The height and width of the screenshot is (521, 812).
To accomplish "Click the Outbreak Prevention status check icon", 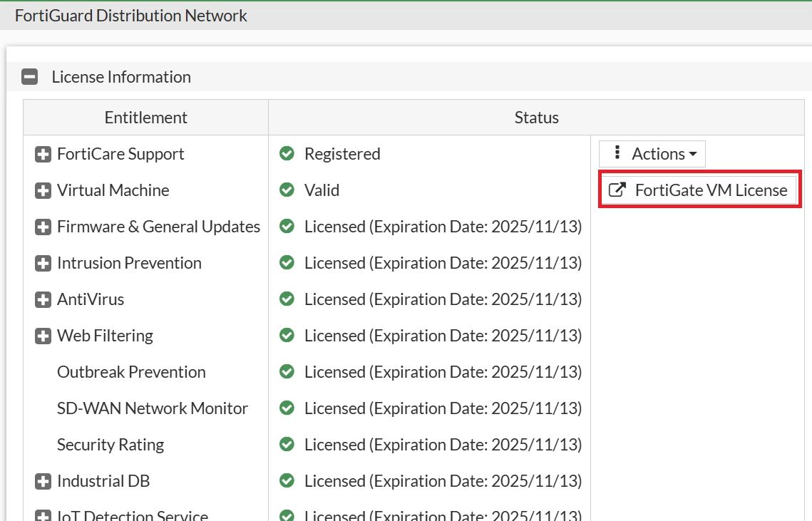I will [x=287, y=371].
